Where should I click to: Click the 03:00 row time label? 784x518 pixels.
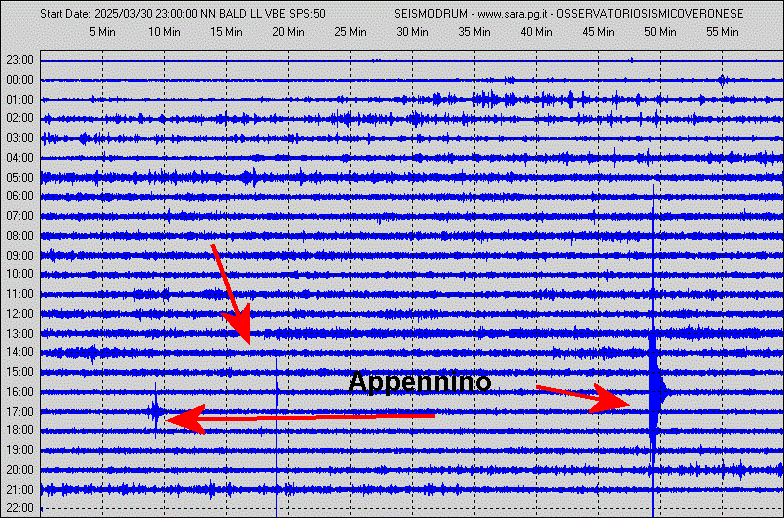[x=20, y=138]
